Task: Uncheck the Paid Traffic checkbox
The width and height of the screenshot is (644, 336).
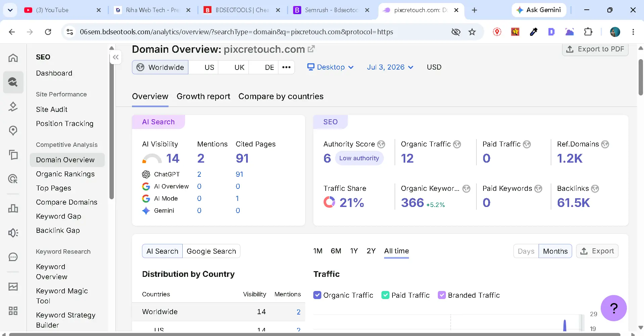Action: [385, 295]
